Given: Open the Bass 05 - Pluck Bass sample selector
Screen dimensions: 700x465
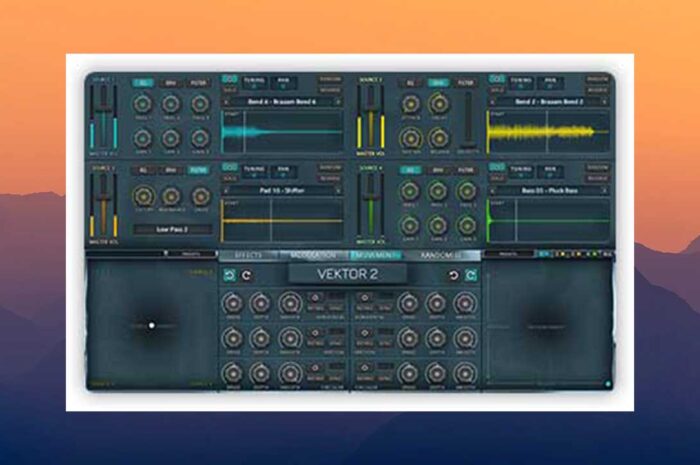Looking at the screenshot, I should 549,191.
